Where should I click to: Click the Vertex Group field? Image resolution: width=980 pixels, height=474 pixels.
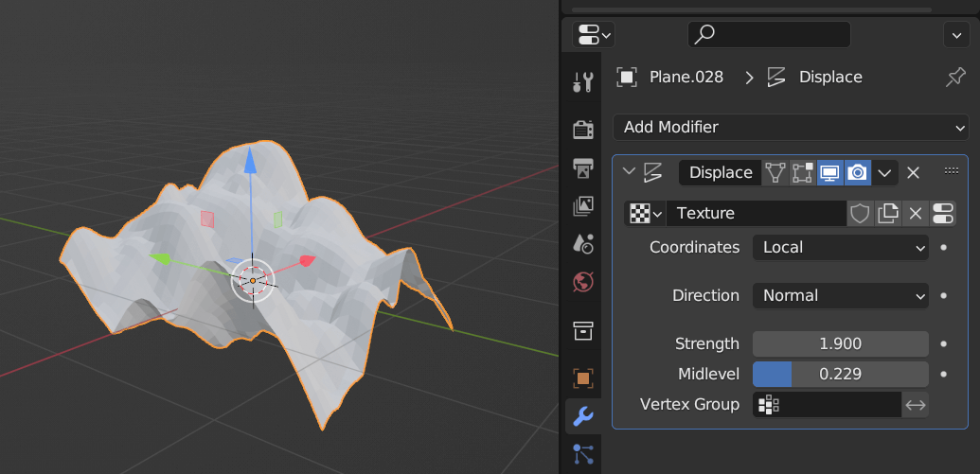[x=827, y=405]
